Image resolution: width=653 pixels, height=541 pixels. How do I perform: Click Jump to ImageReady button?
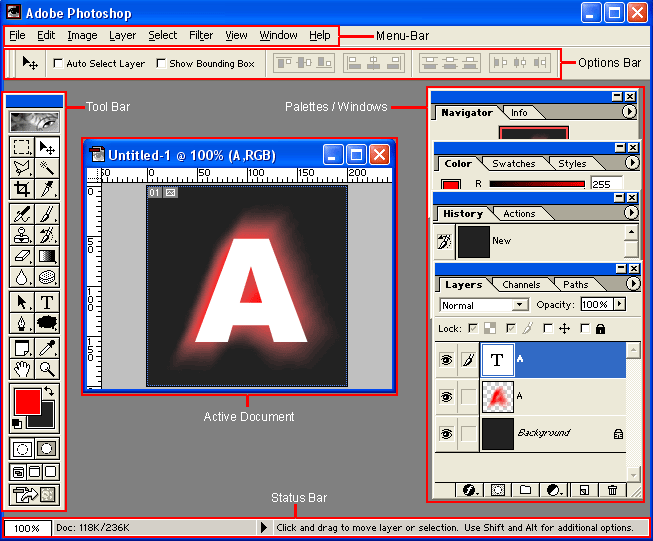pos(34,495)
